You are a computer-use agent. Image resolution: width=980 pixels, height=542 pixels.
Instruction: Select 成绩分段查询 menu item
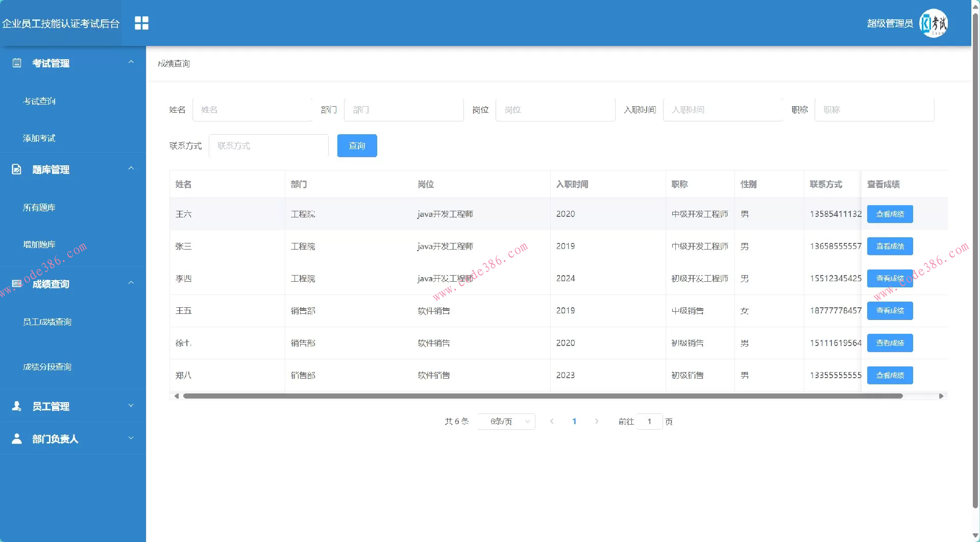pyautogui.click(x=47, y=367)
